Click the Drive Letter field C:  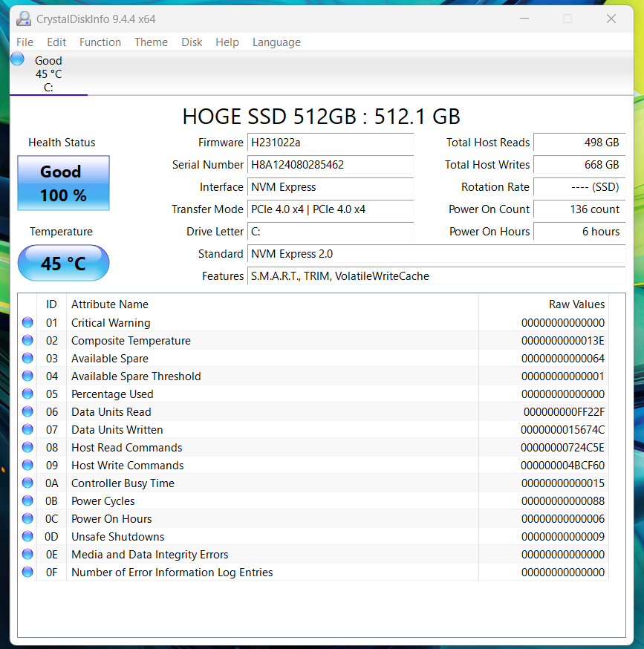(x=331, y=232)
